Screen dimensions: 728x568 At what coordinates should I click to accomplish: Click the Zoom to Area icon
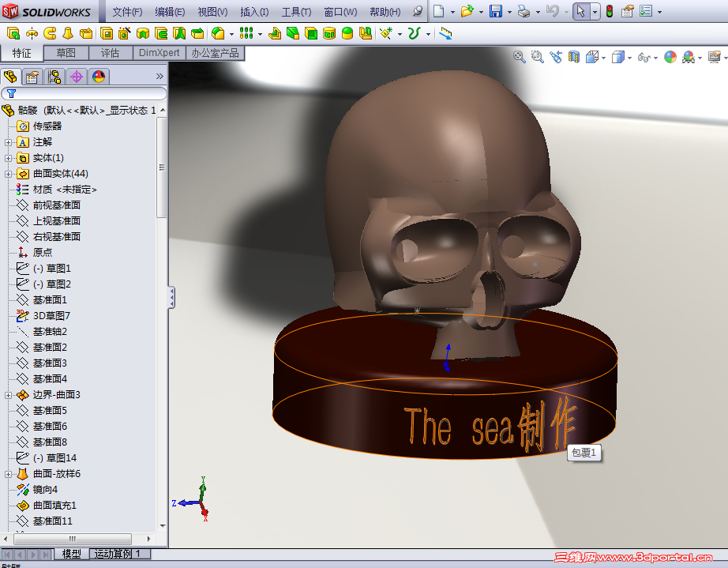coord(537,57)
